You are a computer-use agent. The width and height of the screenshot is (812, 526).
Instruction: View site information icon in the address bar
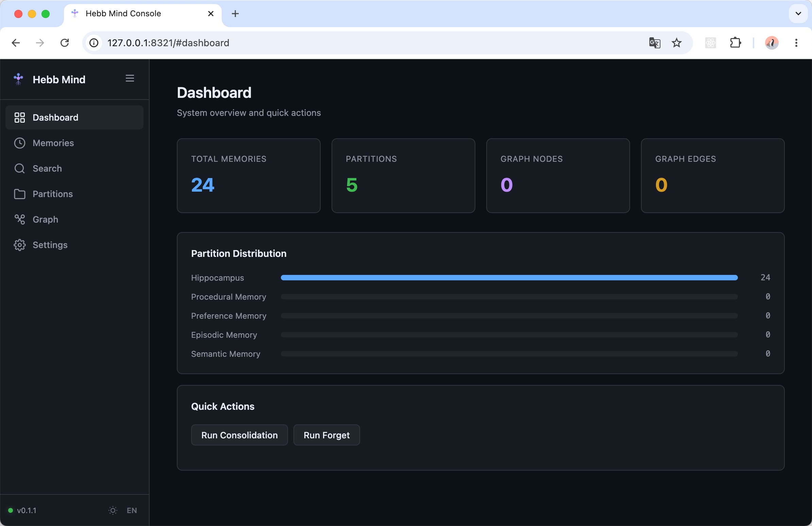tap(94, 43)
